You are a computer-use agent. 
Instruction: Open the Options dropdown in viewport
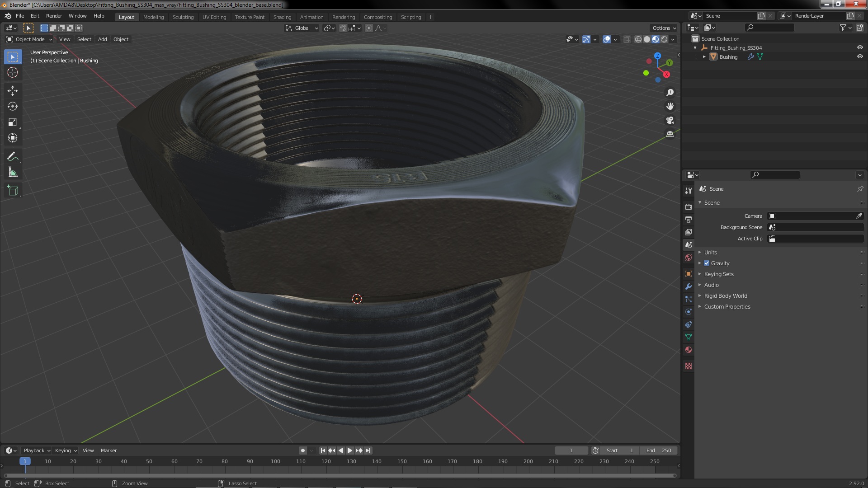pos(664,28)
